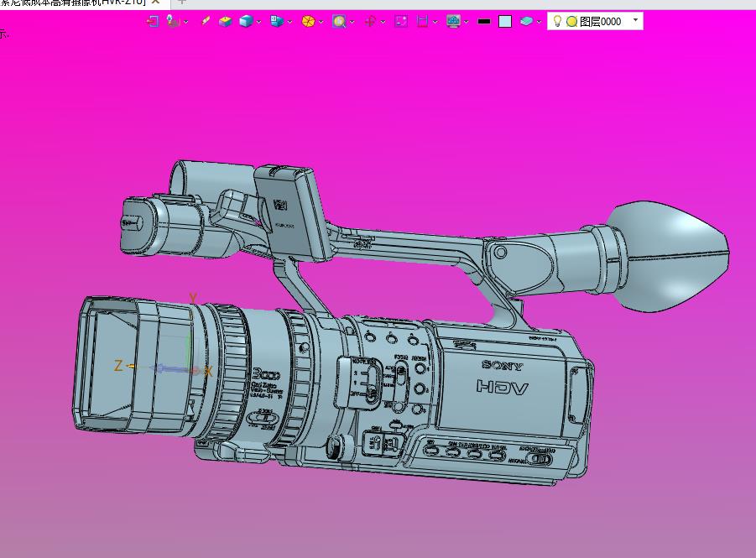Expand the shaded cube display dropdown

259,22
